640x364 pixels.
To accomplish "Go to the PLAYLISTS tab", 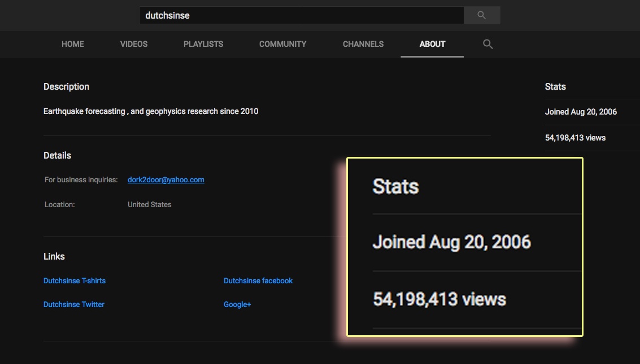I will click(203, 44).
